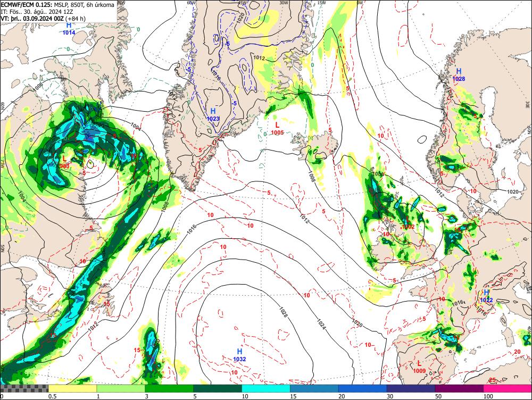This screenshot has width=532, height=400.
Task: Click the legend scale number 30
Action: (390, 396)
